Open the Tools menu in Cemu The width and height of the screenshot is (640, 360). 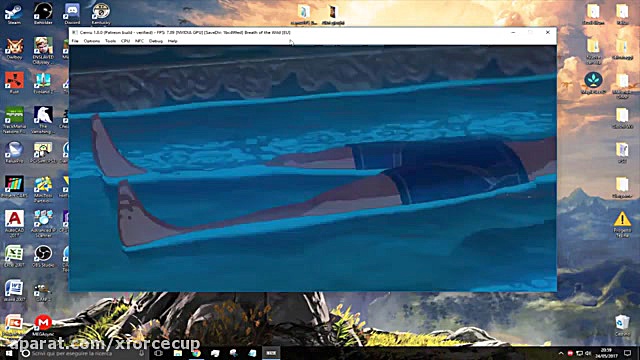(110, 41)
